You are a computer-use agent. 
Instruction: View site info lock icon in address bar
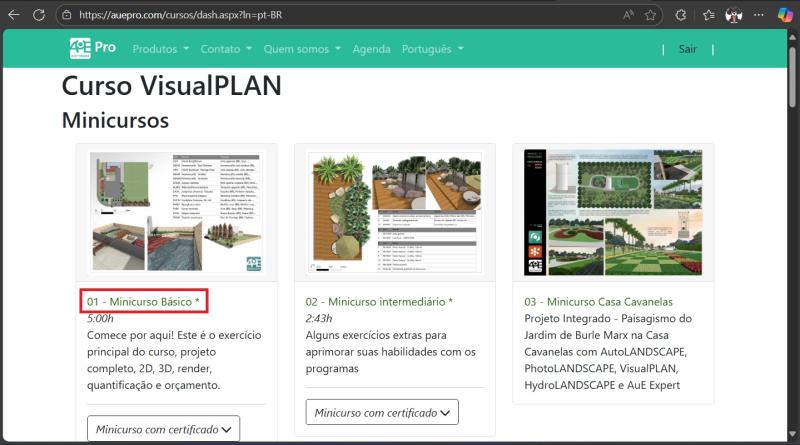tap(67, 15)
